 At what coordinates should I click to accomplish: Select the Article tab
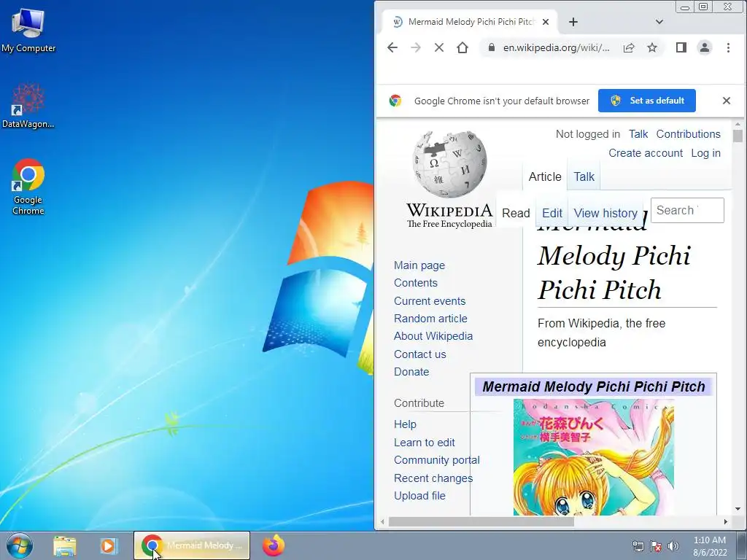click(545, 176)
